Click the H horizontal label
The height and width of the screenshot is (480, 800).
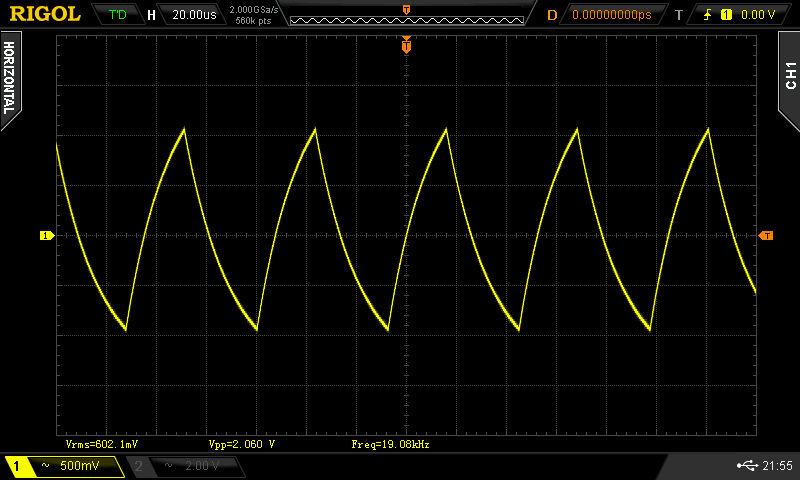151,15
